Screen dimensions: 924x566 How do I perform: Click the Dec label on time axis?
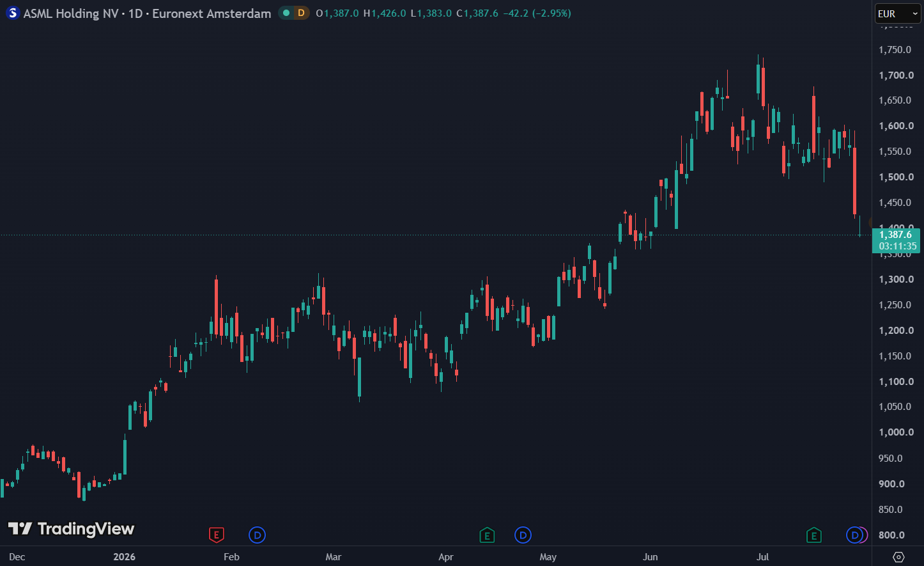tap(17, 557)
